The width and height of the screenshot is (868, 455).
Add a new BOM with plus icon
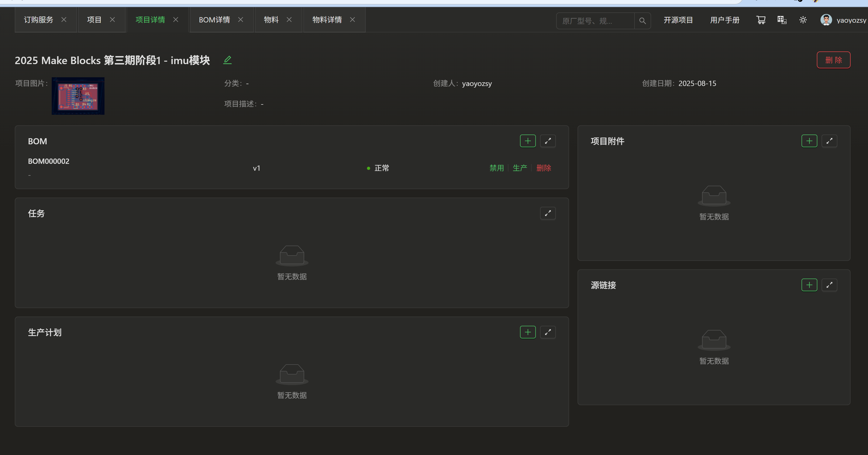528,141
